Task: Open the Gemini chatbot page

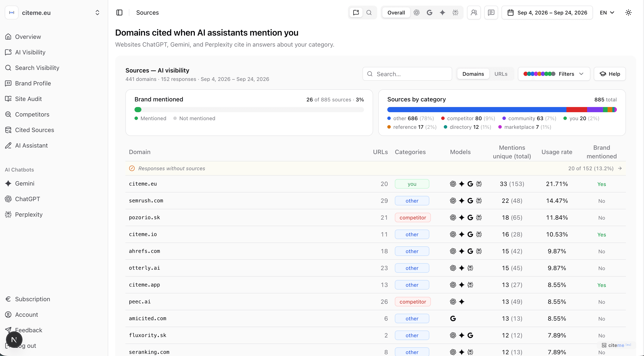Action: tap(25, 184)
